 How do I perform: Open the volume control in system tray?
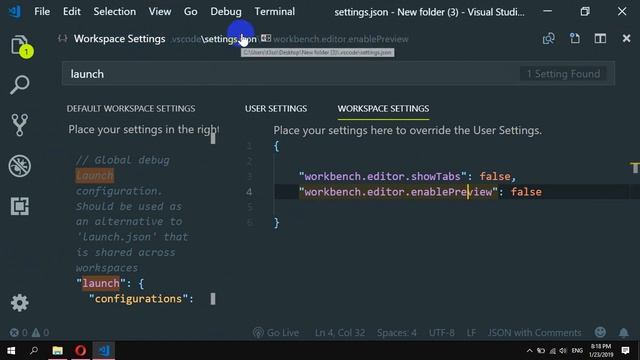click(564, 351)
